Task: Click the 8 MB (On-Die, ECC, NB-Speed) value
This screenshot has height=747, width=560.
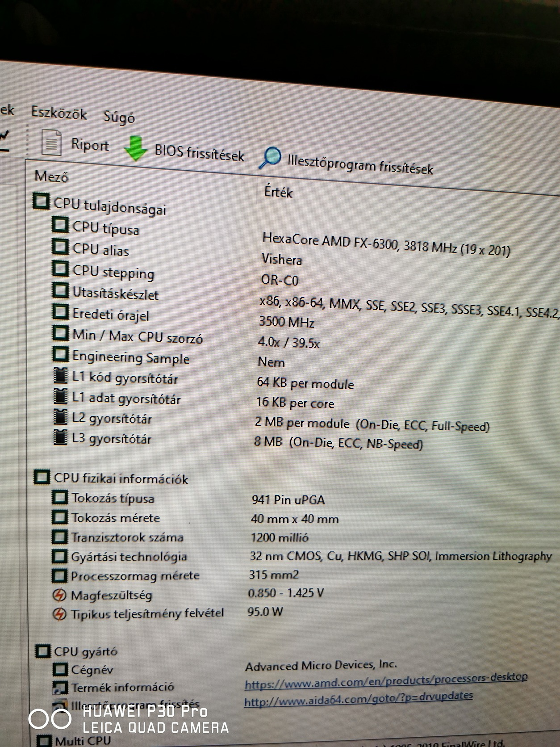Action: 339,442
